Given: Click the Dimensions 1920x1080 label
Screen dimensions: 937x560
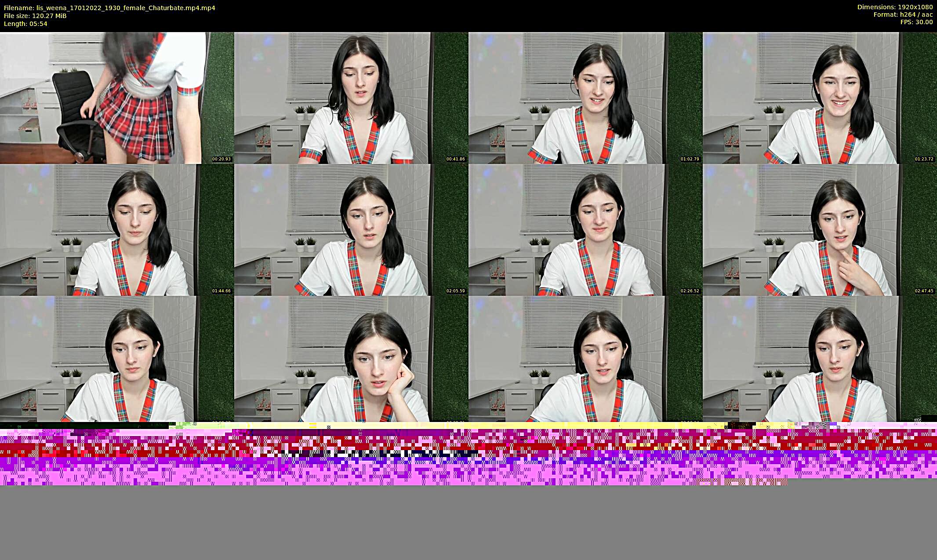Looking at the screenshot, I should click(x=895, y=7).
